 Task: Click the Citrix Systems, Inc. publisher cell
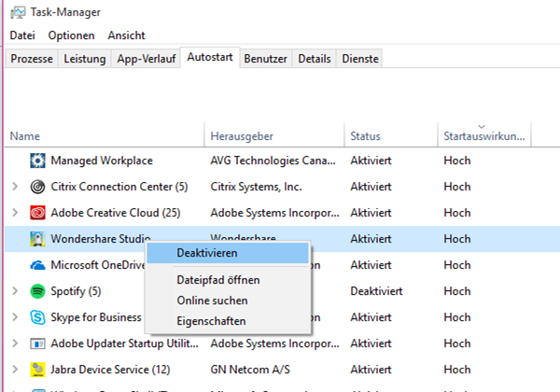point(256,187)
